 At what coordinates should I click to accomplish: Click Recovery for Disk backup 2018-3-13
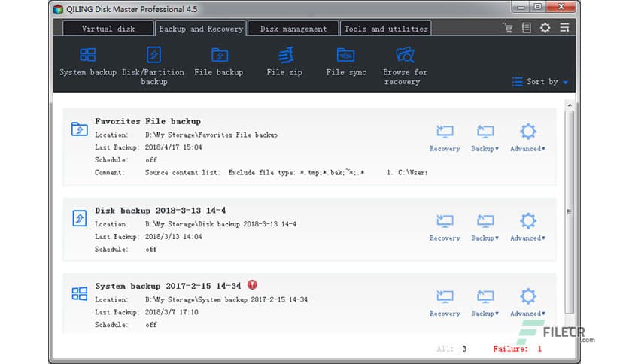coord(445,228)
